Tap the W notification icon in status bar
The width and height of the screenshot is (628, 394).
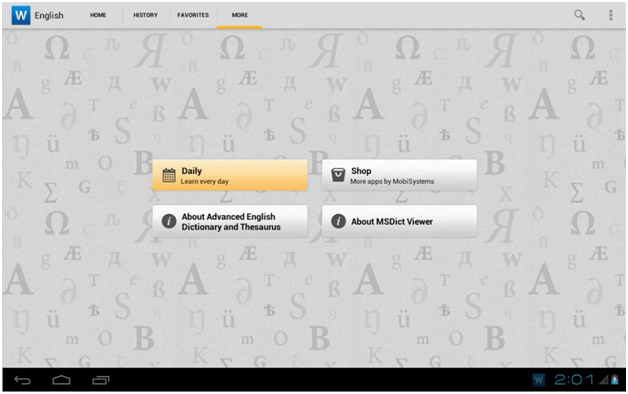tap(539, 380)
